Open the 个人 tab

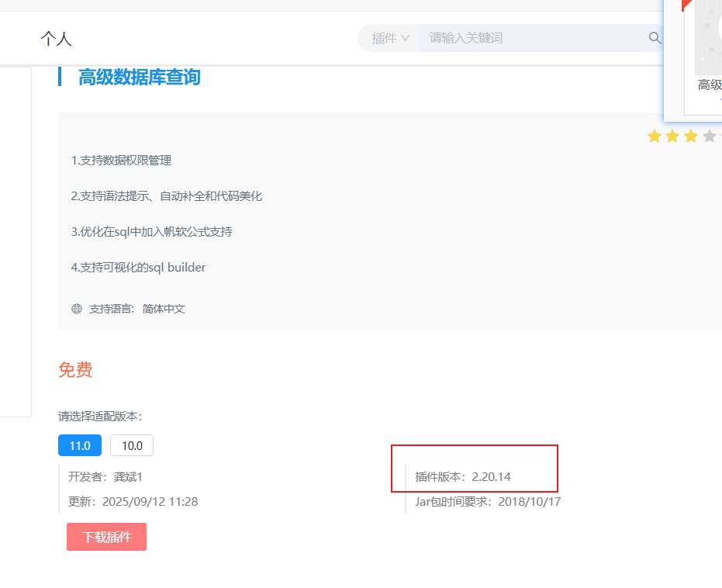tap(56, 39)
